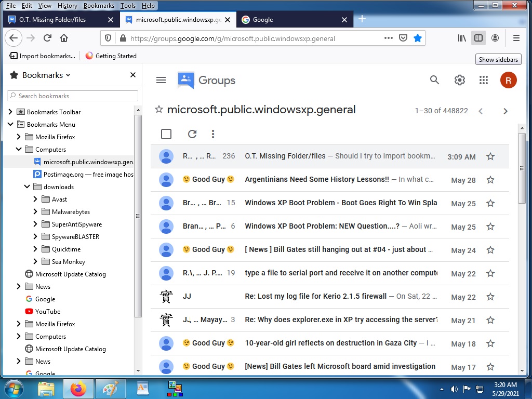The image size is (532, 399).
Task: Open the Google account avatar R
Action: coord(508,80)
